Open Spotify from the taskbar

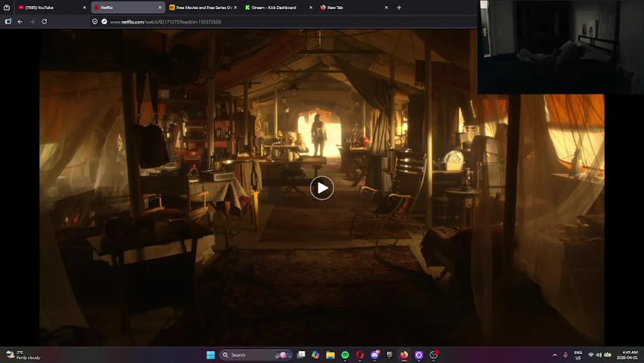tap(345, 355)
